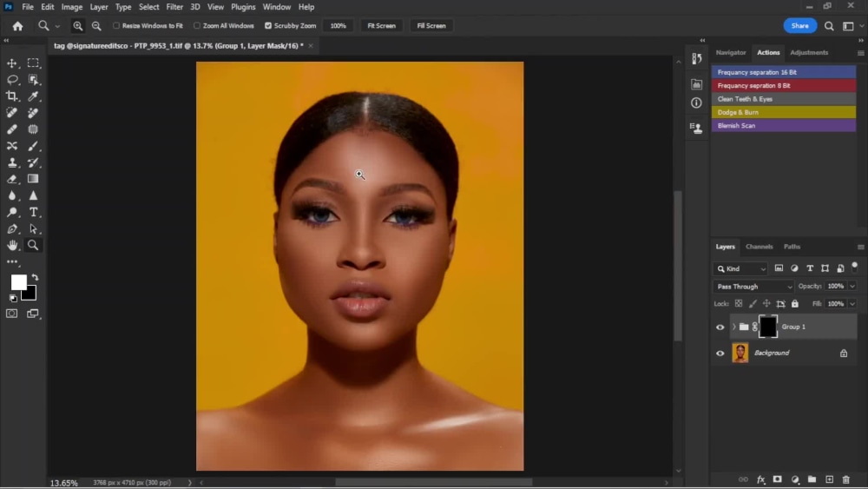Select the Blur tool
Viewport: 868px width, 489px height.
click(x=11, y=195)
